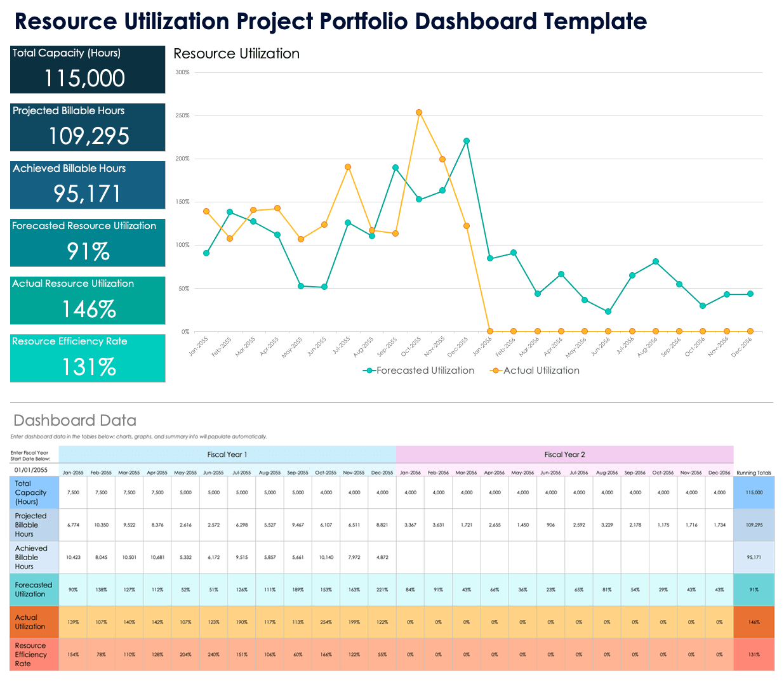
Task: Select the Jan-2055 Total Capacity cell
Action: pos(73,492)
